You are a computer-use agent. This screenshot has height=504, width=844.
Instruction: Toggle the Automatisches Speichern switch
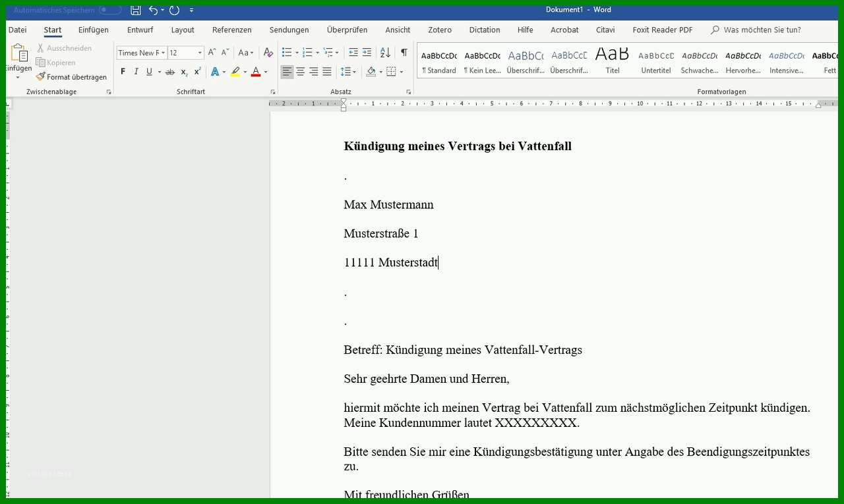tap(110, 10)
